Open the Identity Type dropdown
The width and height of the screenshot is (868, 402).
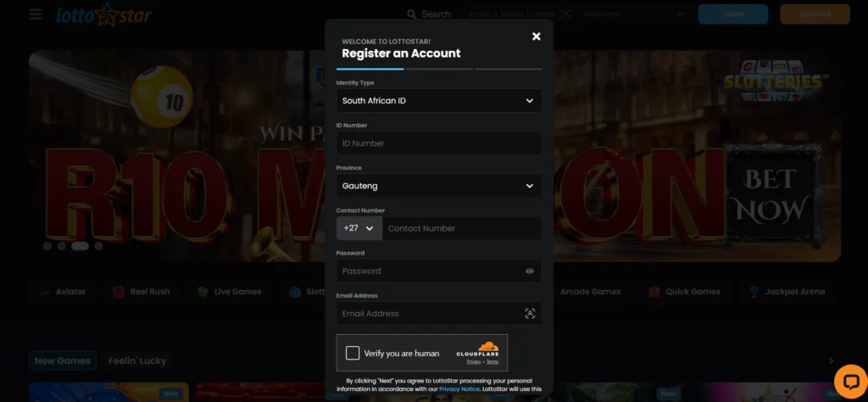439,101
